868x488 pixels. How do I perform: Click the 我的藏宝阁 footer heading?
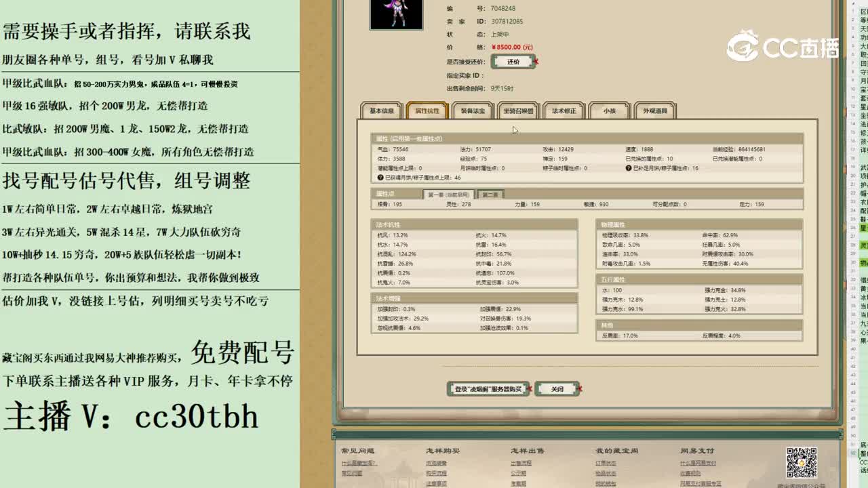click(616, 451)
